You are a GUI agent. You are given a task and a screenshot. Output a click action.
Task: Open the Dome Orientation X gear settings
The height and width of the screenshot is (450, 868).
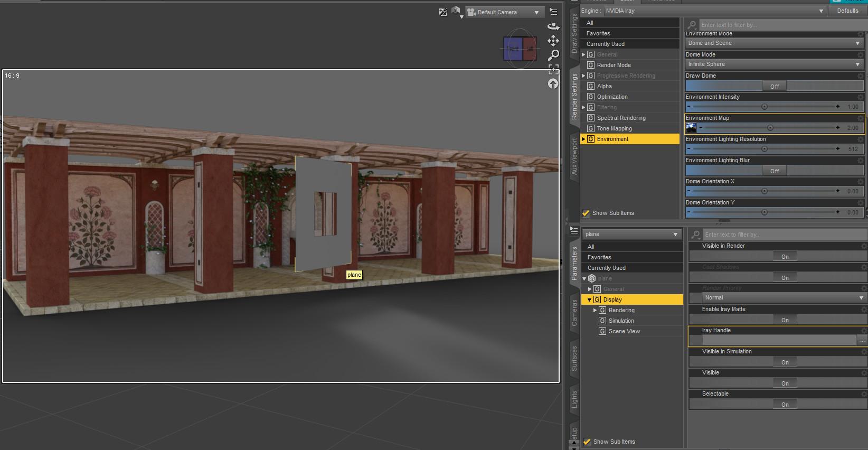[x=860, y=182]
